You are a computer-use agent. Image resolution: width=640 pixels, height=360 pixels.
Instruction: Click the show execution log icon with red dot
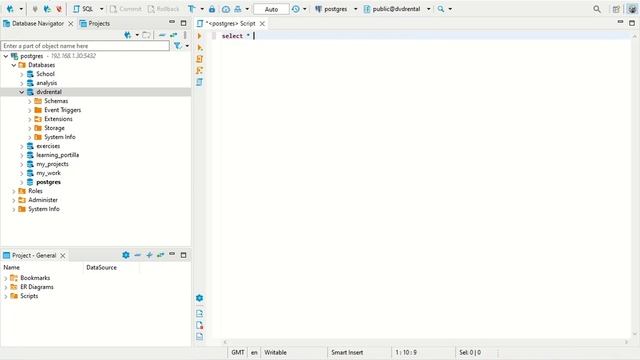coord(200,325)
